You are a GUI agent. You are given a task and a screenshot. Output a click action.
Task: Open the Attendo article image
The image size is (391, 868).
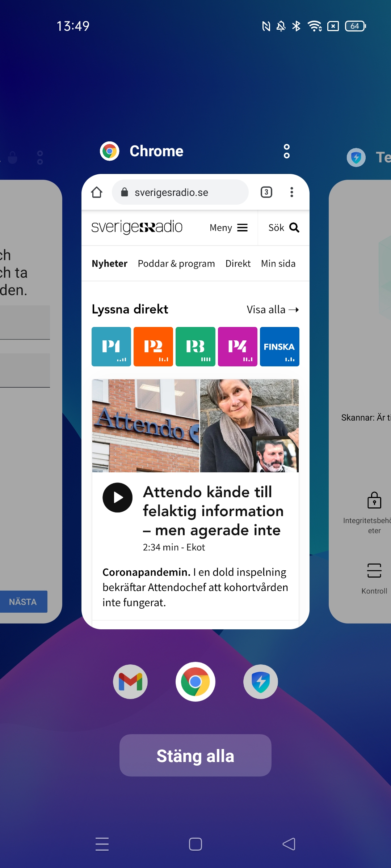(x=195, y=426)
